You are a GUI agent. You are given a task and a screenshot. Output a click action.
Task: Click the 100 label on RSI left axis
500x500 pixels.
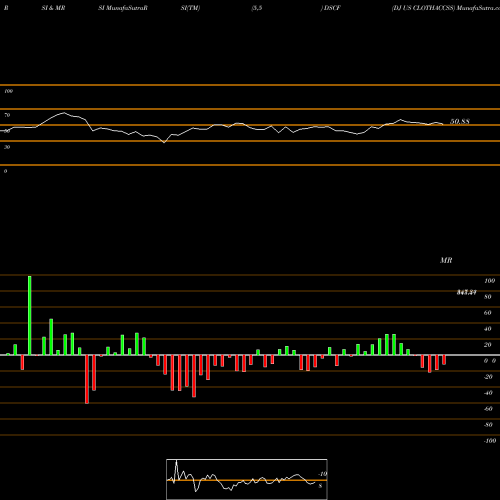point(8,91)
